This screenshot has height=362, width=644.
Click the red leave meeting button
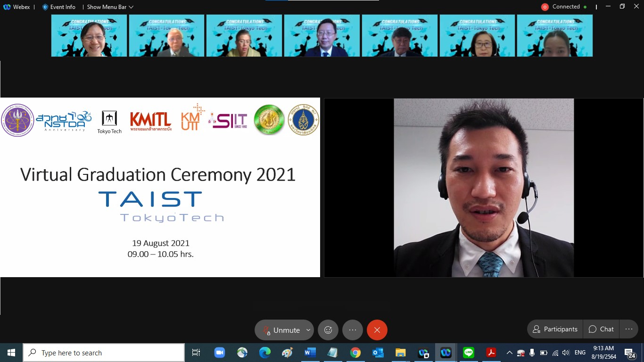(377, 330)
